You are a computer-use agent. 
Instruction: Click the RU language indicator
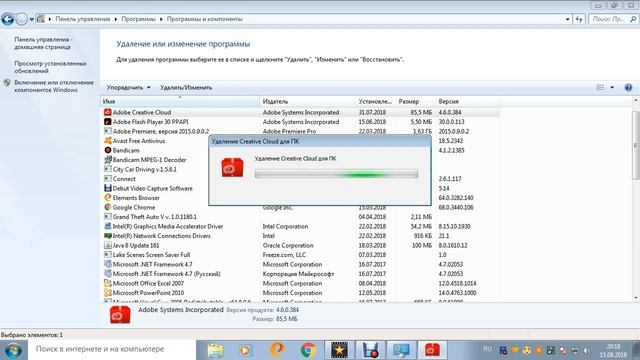487,349
